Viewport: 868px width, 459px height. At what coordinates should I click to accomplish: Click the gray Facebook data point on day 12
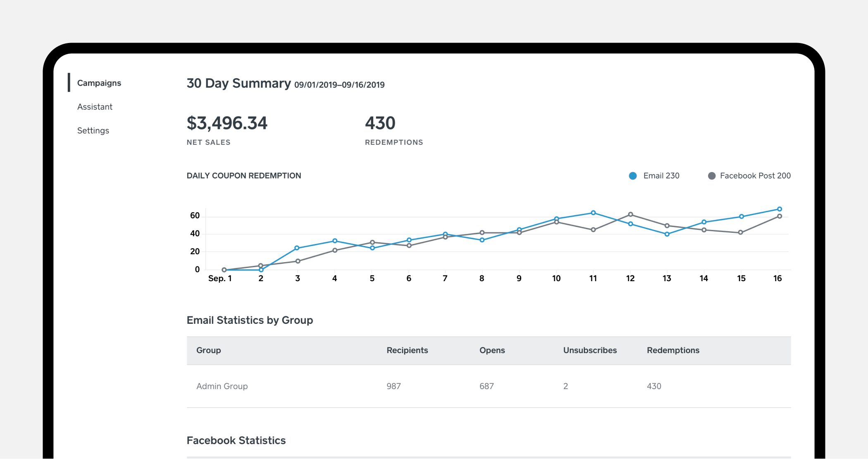(630, 215)
